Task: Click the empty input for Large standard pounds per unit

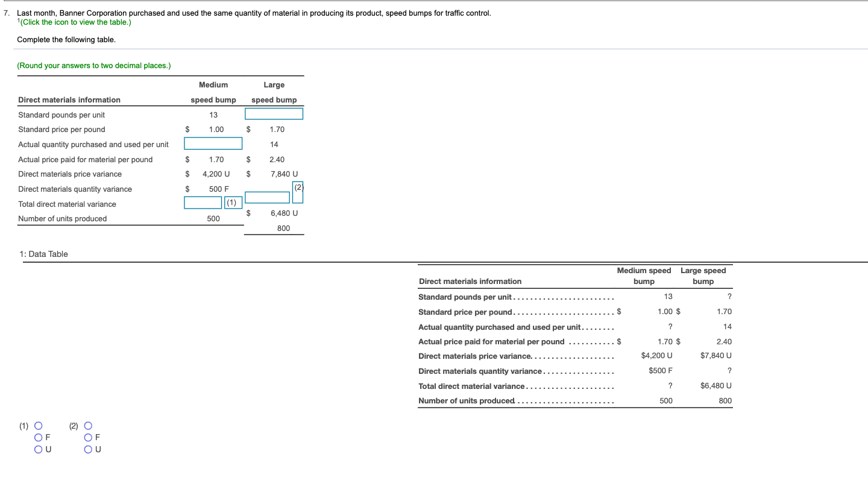Action: [274, 113]
